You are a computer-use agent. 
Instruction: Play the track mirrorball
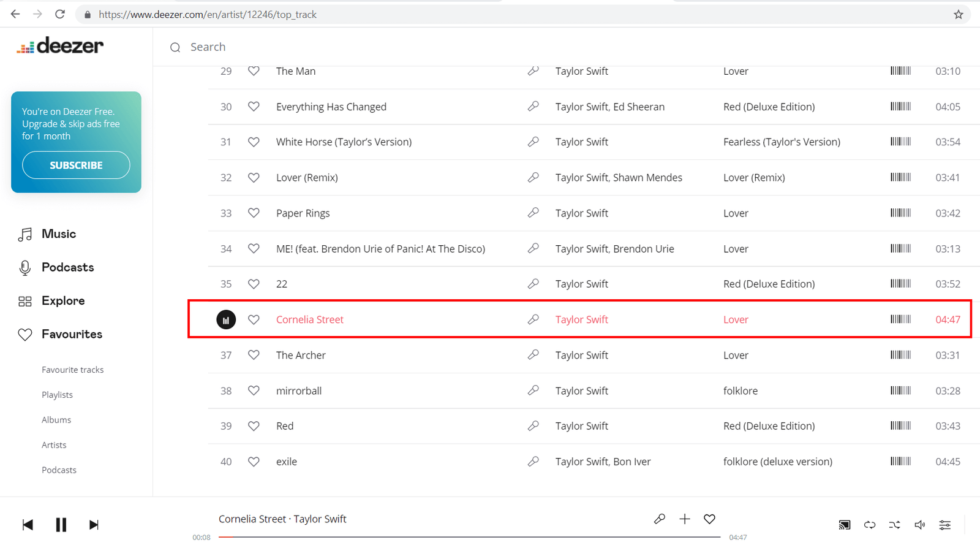299,391
